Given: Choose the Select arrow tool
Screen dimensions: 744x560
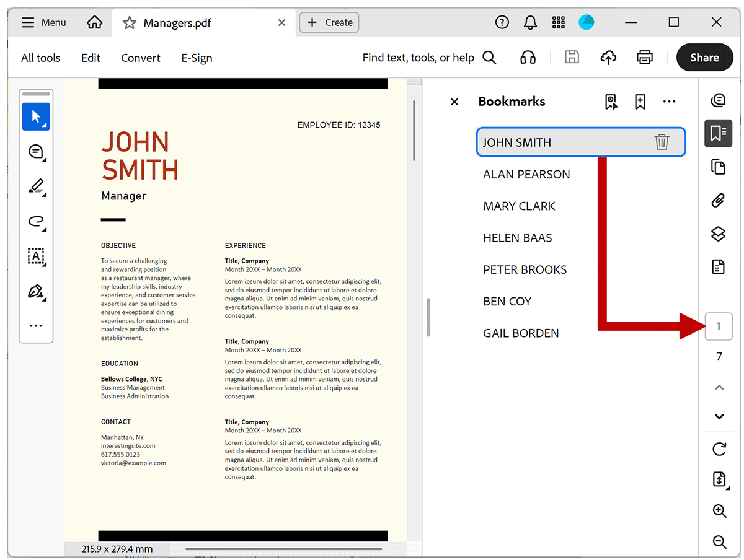Looking at the screenshot, I should pos(36,116).
